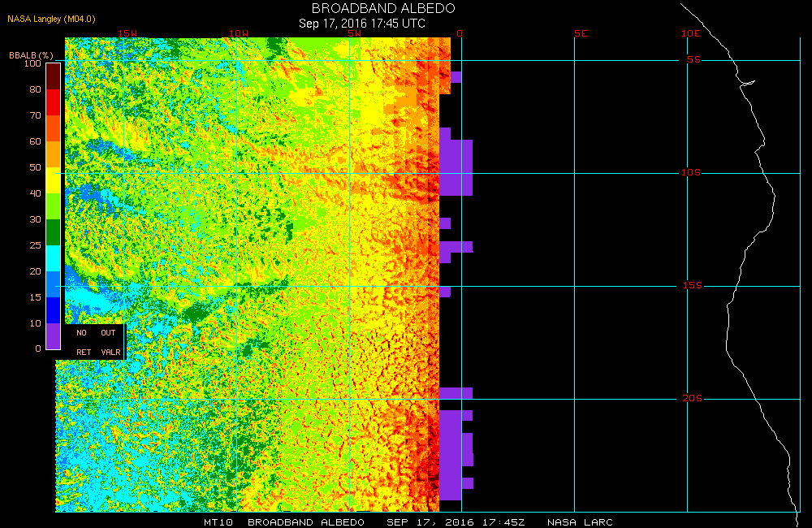
Task: Click the colorbar value 15
Action: tap(35, 297)
